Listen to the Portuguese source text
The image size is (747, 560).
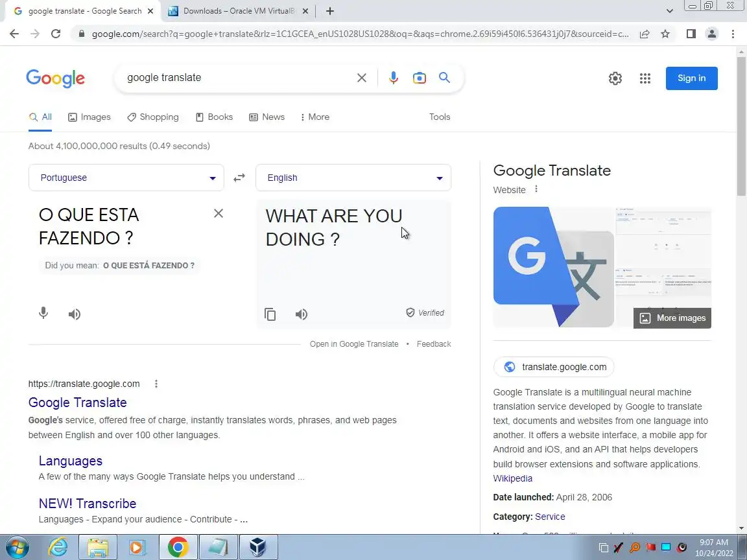click(75, 314)
